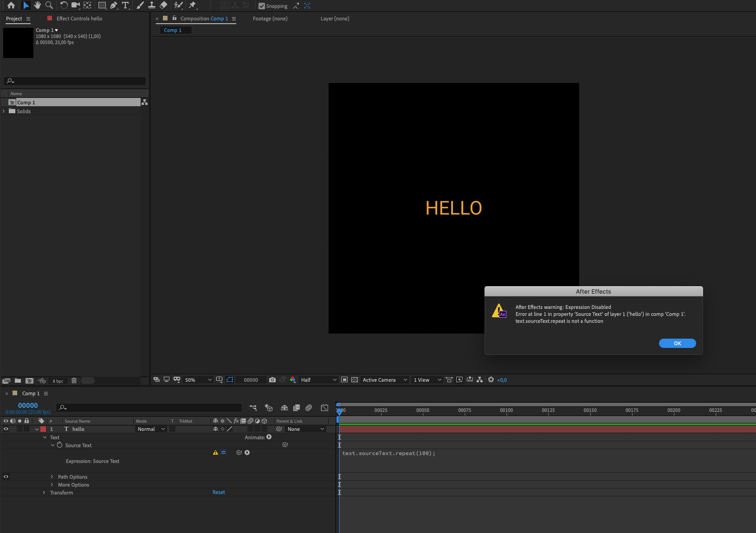Select the Hand tool
The width and height of the screenshot is (756, 533).
38,6
